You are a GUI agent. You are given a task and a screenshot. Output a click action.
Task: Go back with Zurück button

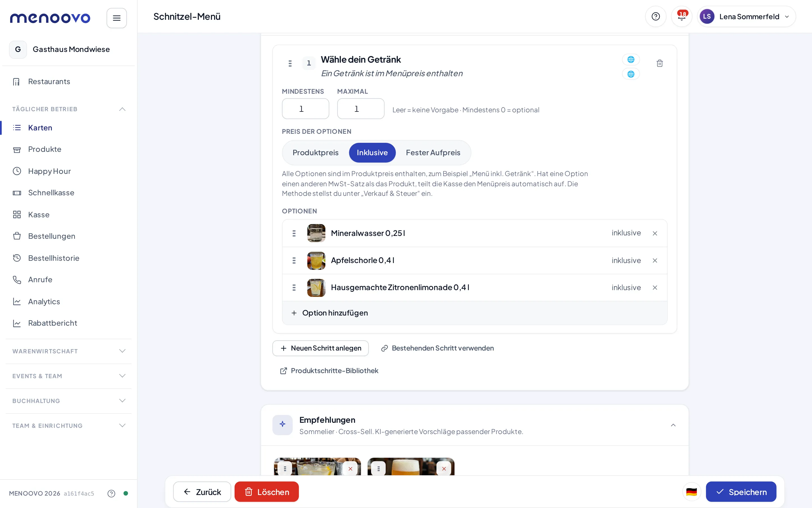(202, 492)
